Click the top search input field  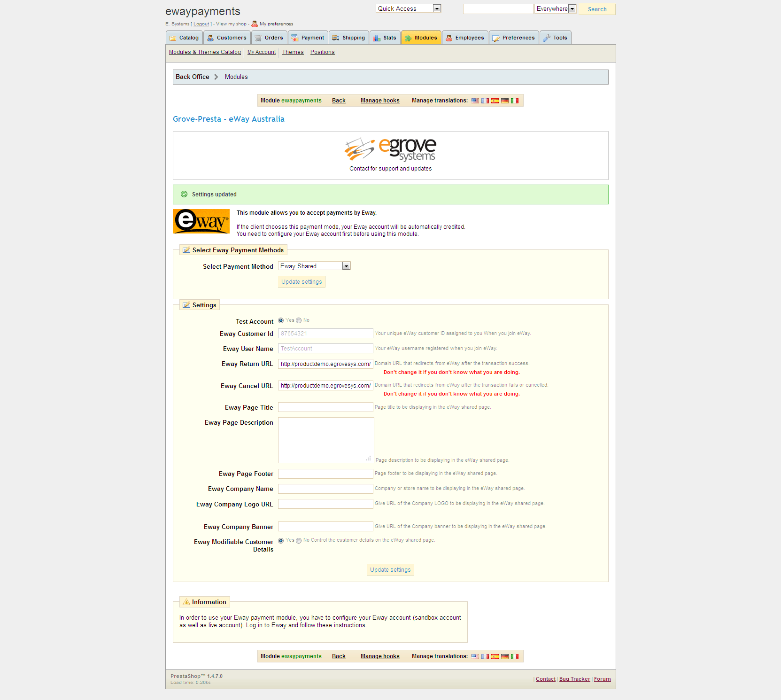[x=498, y=9]
